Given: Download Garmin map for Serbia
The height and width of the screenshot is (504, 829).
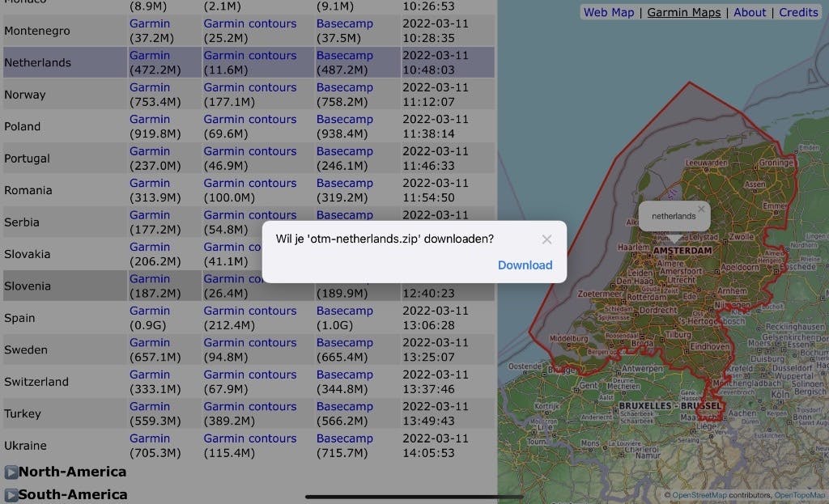Looking at the screenshot, I should (x=150, y=215).
